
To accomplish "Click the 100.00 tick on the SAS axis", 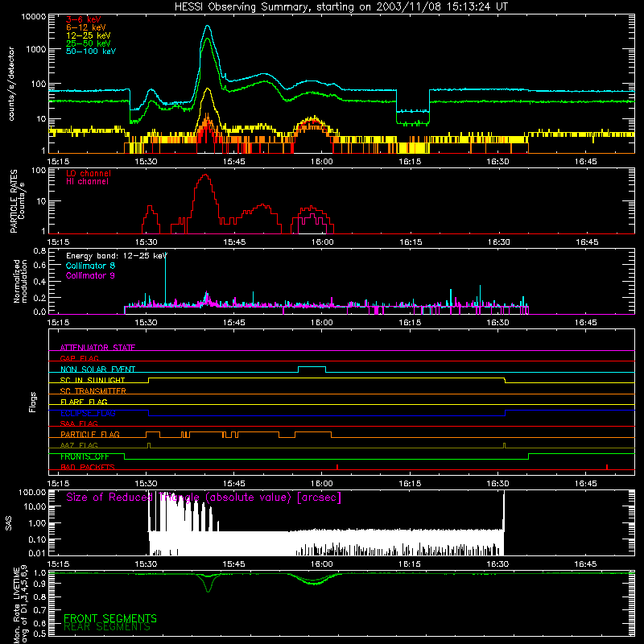I will (32, 492).
